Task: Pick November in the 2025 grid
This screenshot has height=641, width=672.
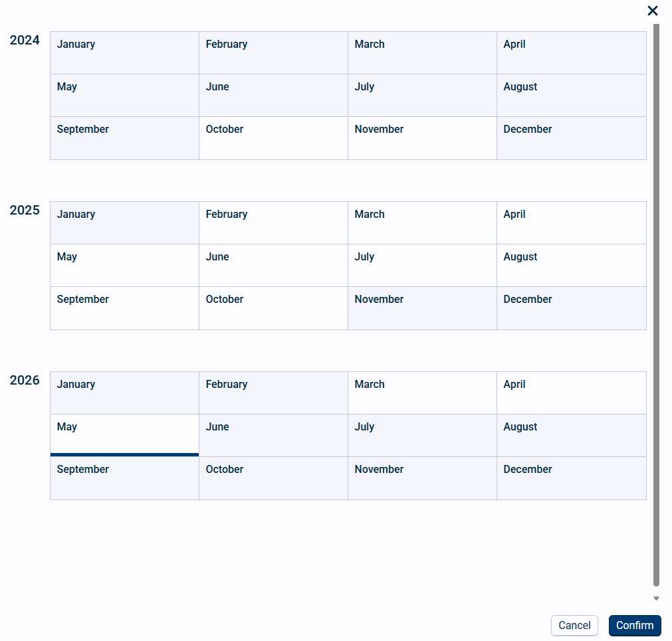Action: (422, 308)
